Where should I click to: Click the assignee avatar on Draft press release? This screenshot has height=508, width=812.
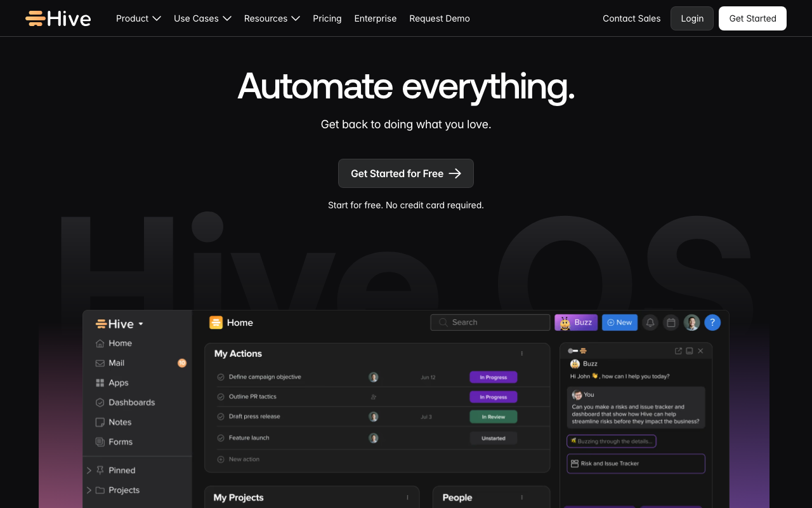point(374,417)
